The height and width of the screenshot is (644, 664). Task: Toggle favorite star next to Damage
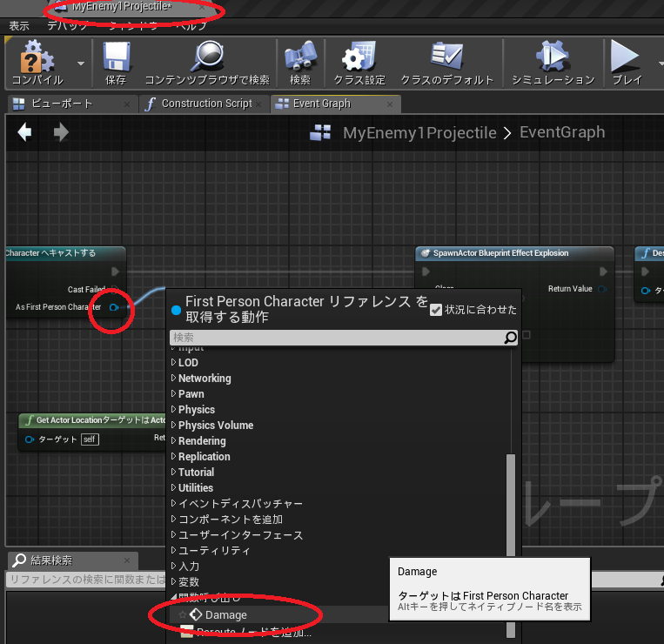pos(183,614)
